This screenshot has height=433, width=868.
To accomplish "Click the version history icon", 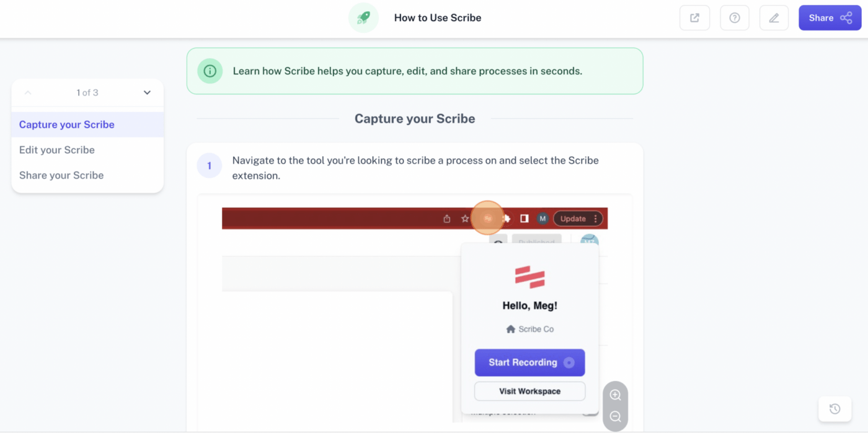I will pos(835,409).
